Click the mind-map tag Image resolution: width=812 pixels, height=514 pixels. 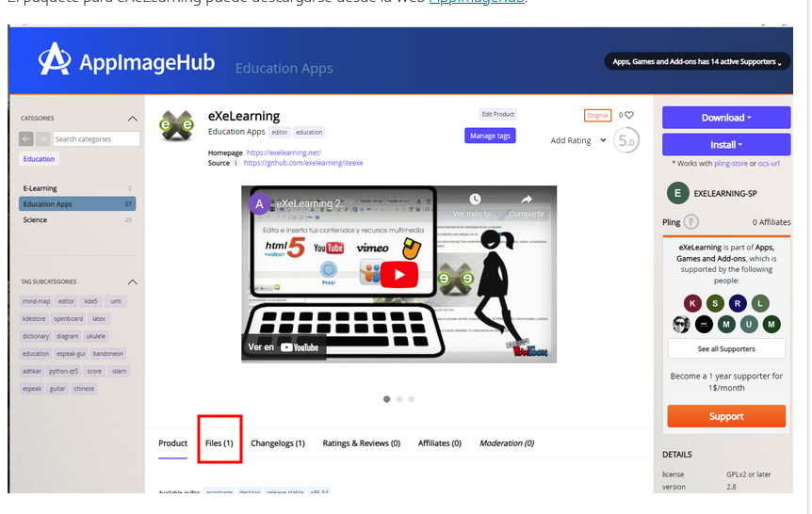tap(36, 301)
